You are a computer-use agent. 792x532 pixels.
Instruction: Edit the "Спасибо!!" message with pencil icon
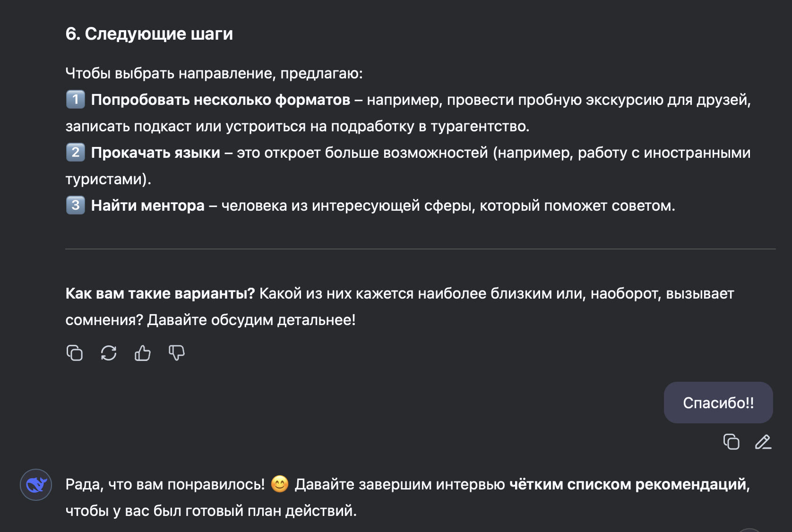(763, 443)
